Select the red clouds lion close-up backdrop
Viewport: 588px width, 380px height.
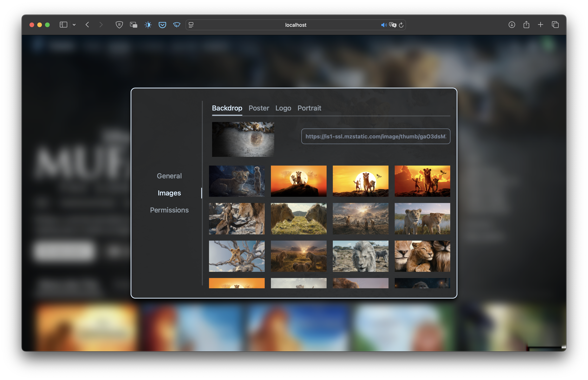[x=422, y=181]
